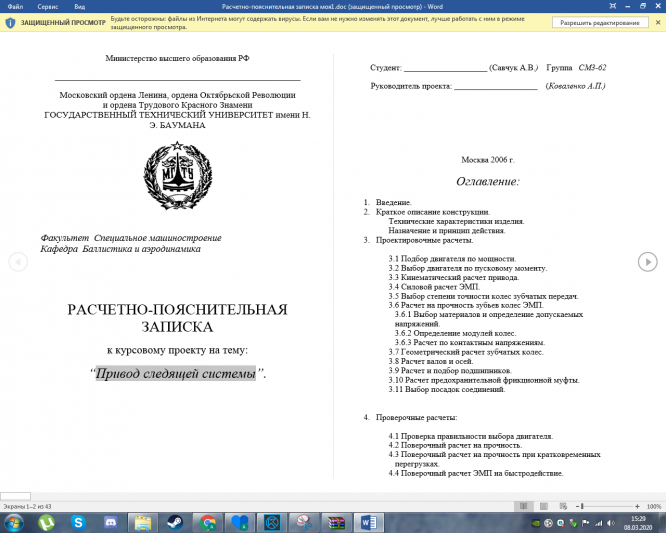This screenshot has width=666, height=533.
Task: Click the zoom out minus button
Action: coord(577,506)
